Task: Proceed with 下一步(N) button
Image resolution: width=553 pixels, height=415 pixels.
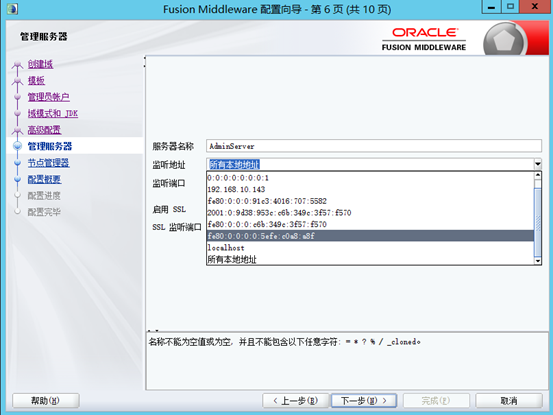Action: click(x=364, y=401)
